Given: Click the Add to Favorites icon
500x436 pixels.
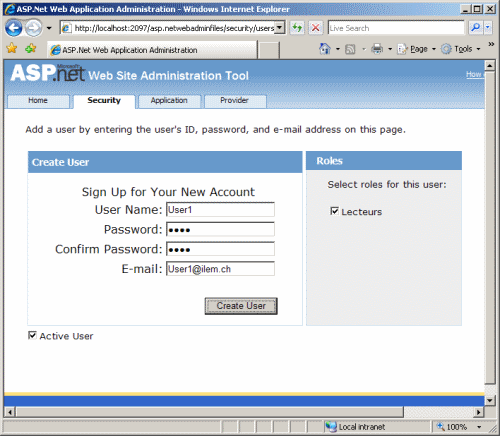Looking at the screenshot, I should click(31, 49).
